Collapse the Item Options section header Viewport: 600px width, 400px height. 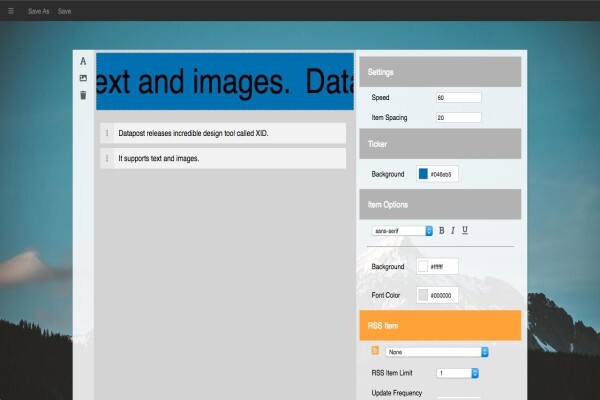click(440, 204)
